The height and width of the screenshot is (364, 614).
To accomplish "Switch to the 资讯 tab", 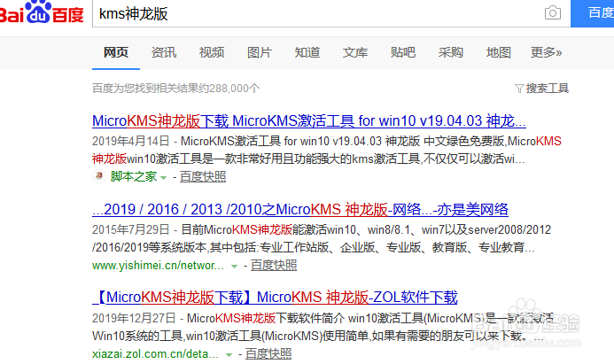I will pyautogui.click(x=164, y=52).
